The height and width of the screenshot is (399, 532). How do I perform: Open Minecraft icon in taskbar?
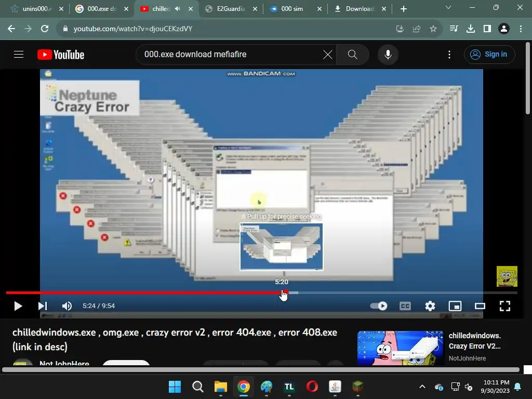point(357,387)
